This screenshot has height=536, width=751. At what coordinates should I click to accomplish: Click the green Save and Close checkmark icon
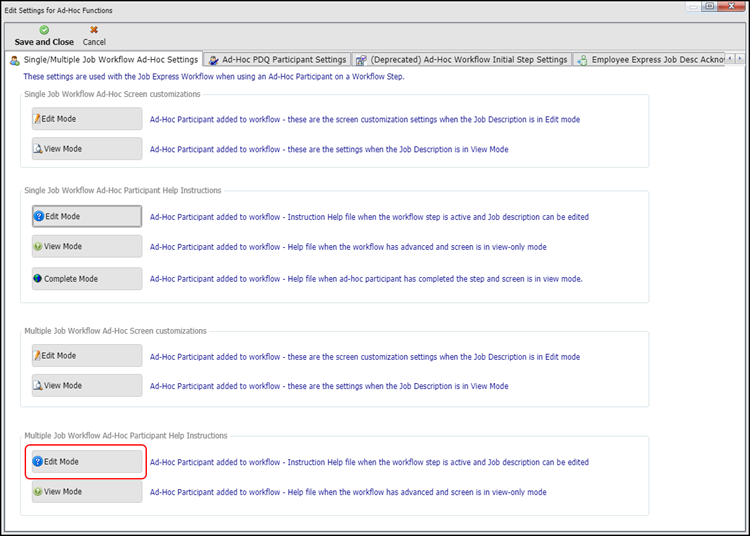click(44, 30)
